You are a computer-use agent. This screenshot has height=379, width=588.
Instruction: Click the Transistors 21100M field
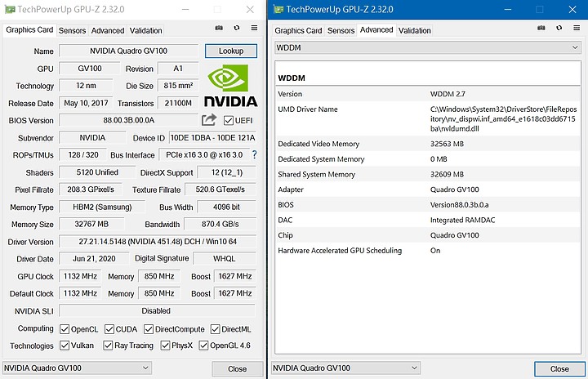178,103
